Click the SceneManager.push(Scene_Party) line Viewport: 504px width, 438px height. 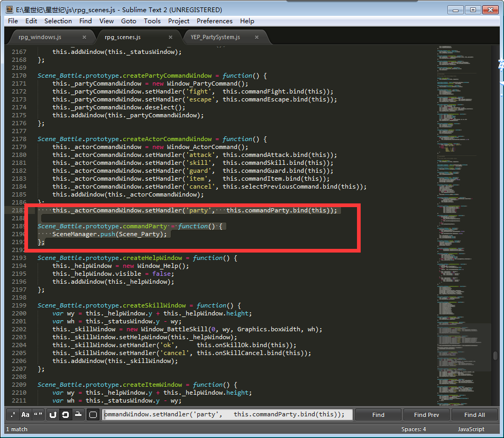click(x=109, y=234)
